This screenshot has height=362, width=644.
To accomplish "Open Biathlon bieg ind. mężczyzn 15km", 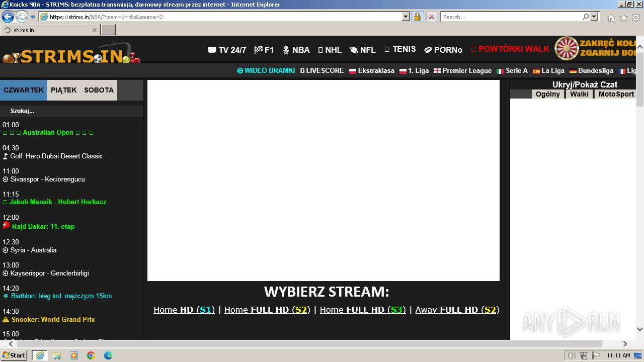I will point(57,296).
